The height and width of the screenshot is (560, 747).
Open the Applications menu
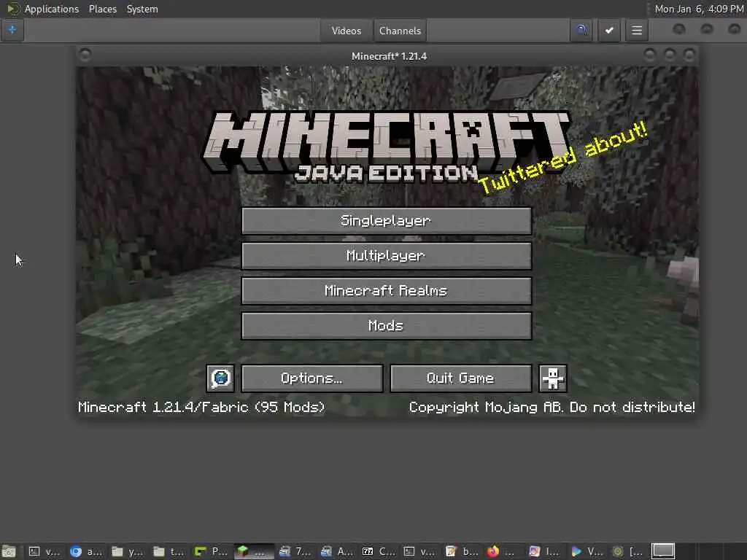point(52,9)
